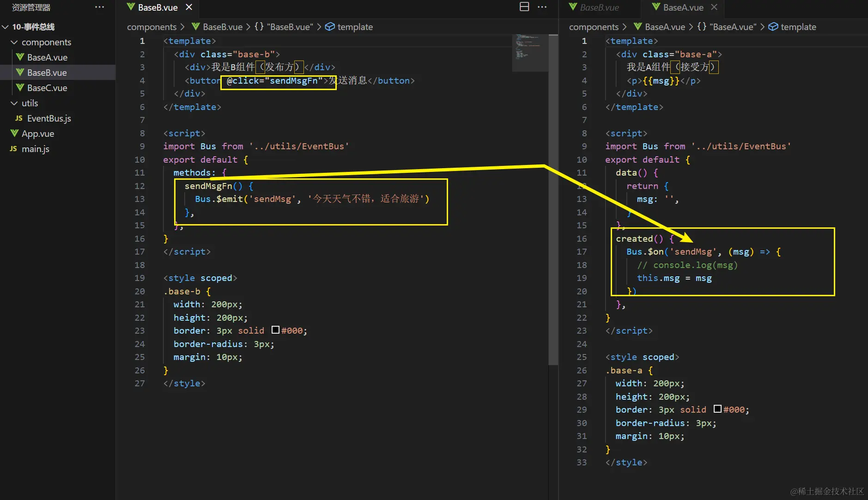The image size is (868, 500).
Task: Click line number 16 in BaseA.vue
Action: click(x=582, y=238)
